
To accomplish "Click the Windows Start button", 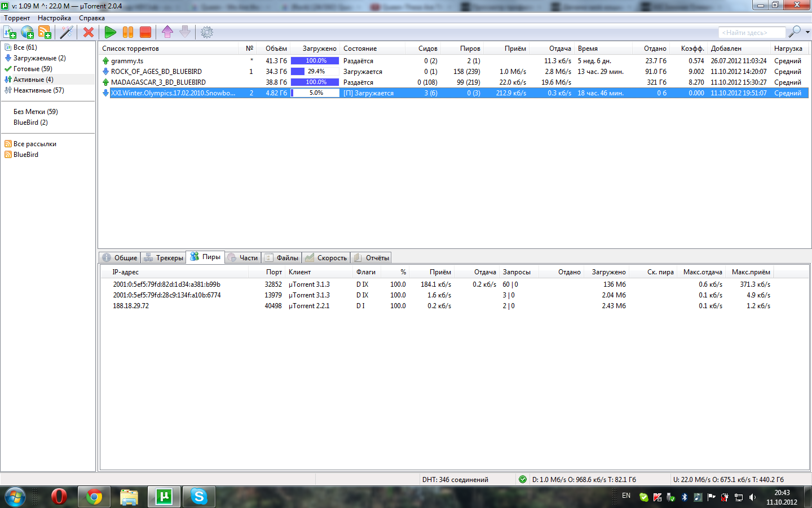I will [x=15, y=497].
